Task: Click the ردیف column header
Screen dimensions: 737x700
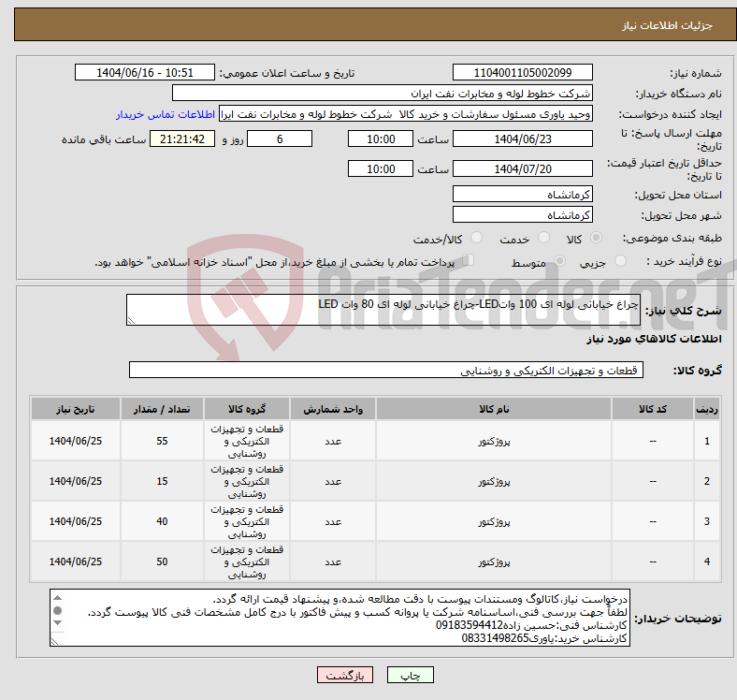Action: point(706,409)
